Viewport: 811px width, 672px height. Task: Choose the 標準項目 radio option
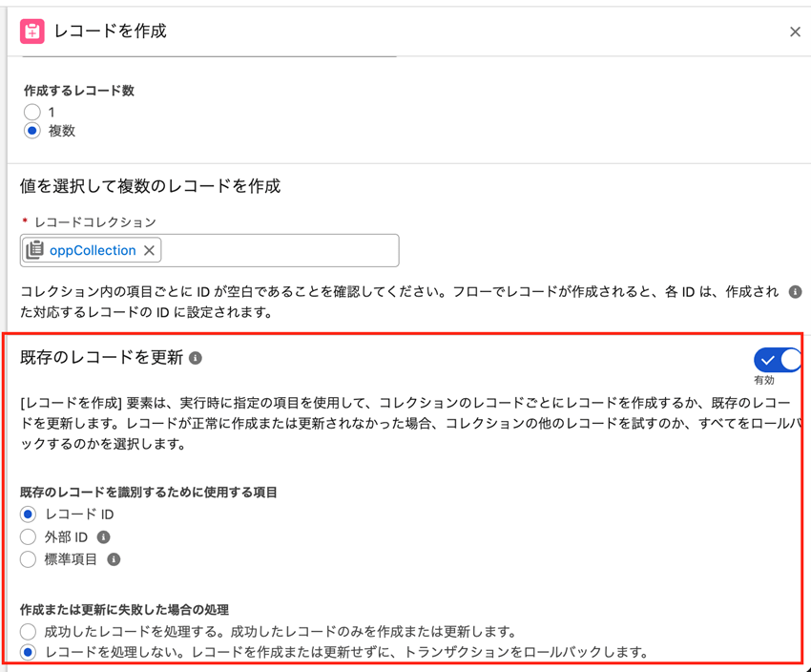pyautogui.click(x=29, y=559)
